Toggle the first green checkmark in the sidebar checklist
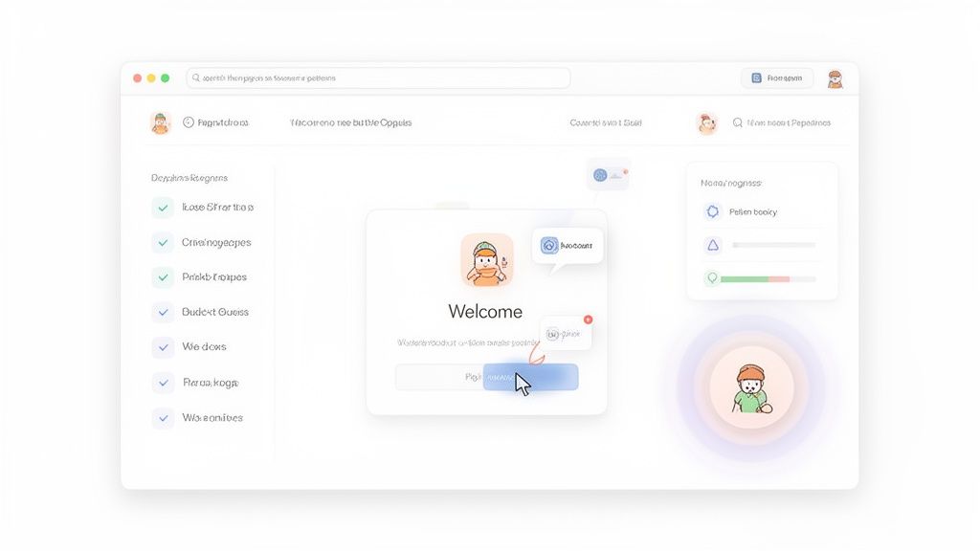 (x=163, y=207)
